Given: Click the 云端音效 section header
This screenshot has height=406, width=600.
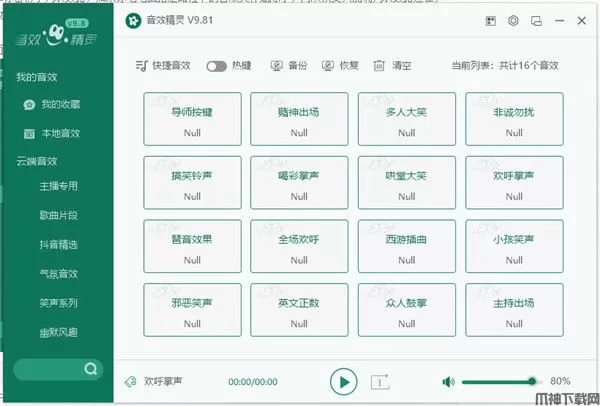Looking at the screenshot, I should point(37,161).
